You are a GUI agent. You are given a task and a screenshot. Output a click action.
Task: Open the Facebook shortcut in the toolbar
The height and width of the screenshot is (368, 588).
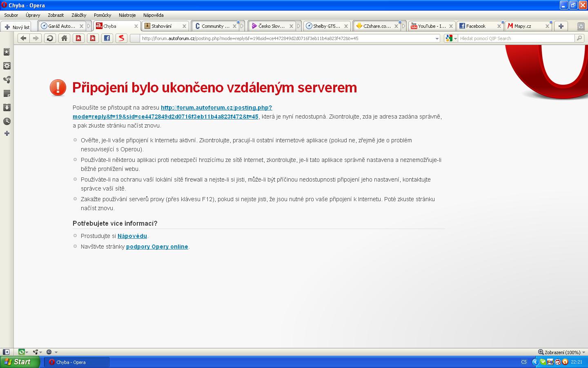tap(107, 38)
